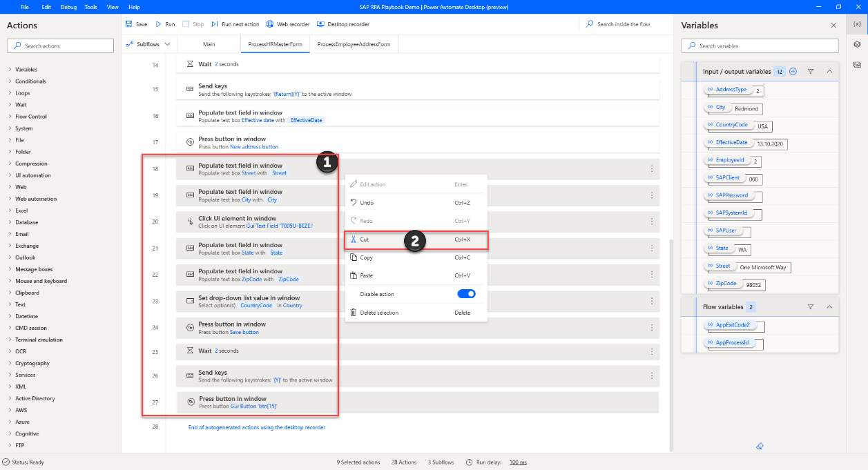Open more actions menu for action 24

click(650, 326)
